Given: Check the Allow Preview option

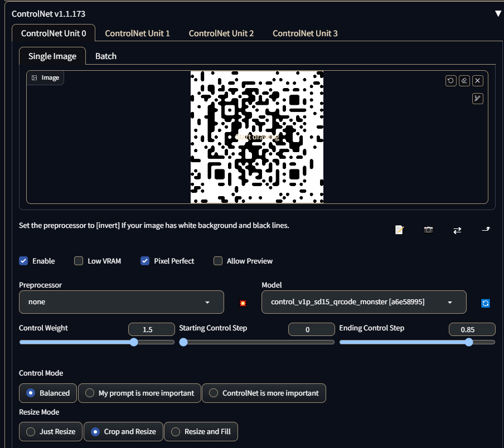Looking at the screenshot, I should (x=218, y=261).
